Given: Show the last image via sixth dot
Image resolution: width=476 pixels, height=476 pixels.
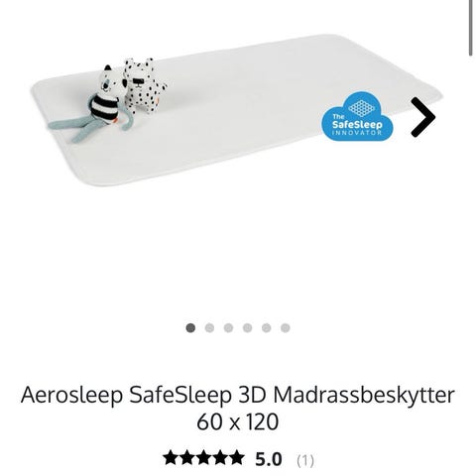Looking at the screenshot, I should (286, 328).
